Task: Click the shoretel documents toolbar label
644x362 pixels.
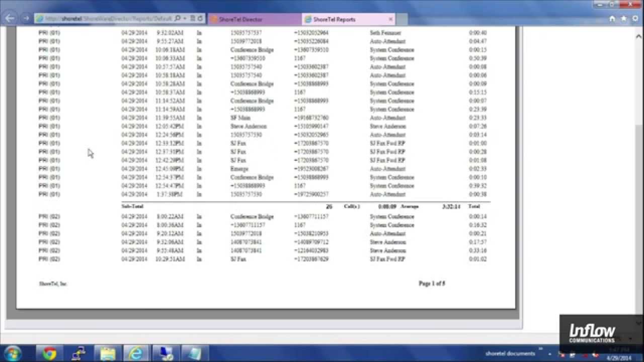Action: 510,353
